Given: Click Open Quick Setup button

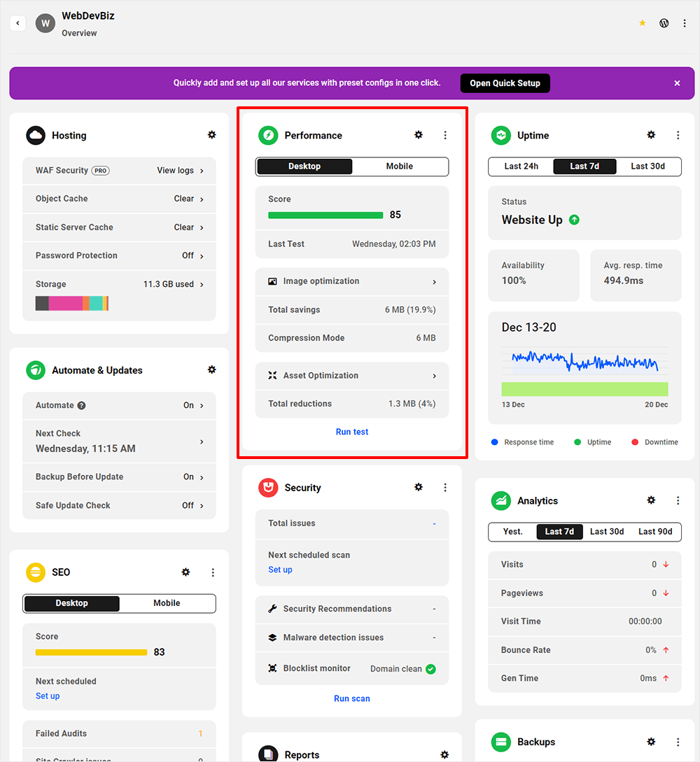Looking at the screenshot, I should point(505,83).
